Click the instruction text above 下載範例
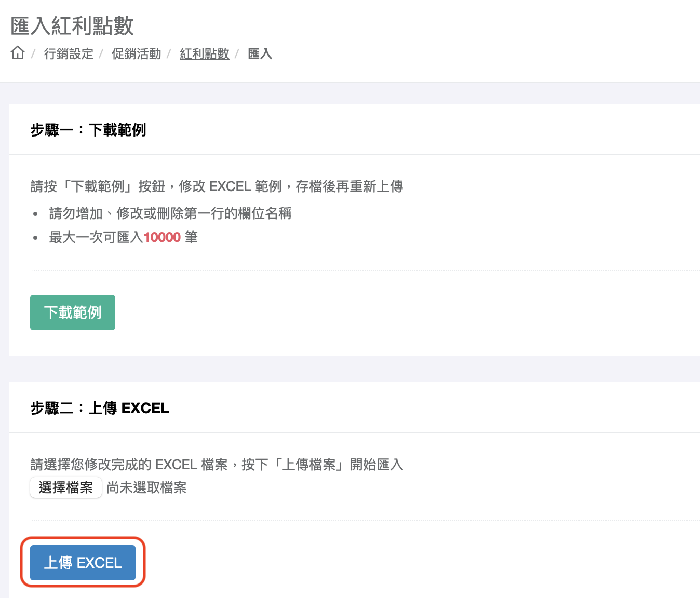 pos(217,186)
